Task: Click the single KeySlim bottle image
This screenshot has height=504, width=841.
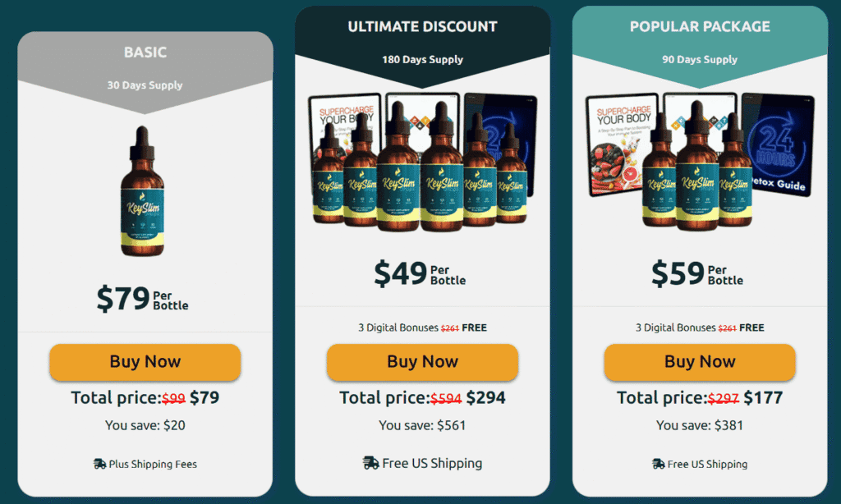Action: pyautogui.click(x=142, y=191)
